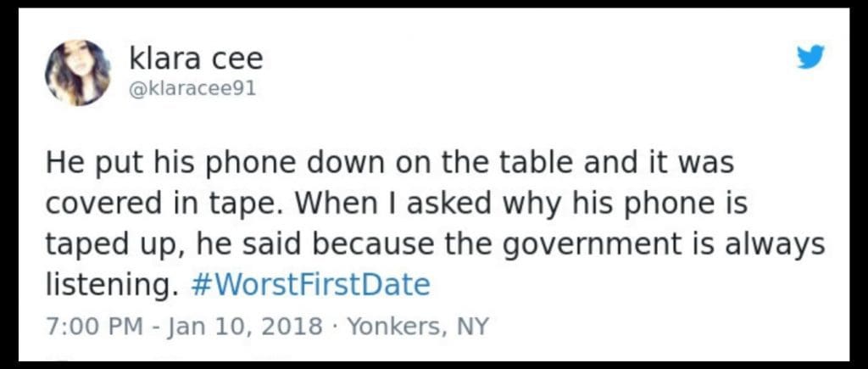Click the Twitter bird logo
Image resolution: width=868 pixels, height=369 pixels.
click(x=810, y=57)
